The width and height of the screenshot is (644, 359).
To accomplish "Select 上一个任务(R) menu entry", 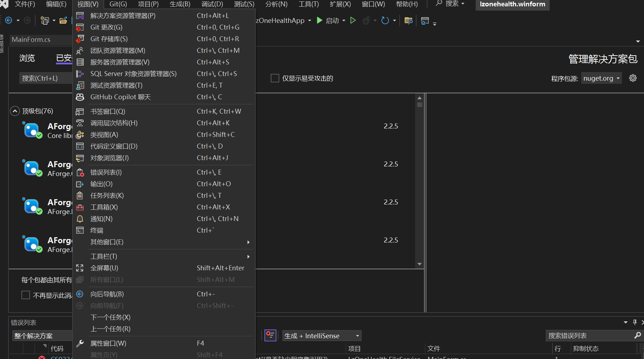I will tap(164, 329).
